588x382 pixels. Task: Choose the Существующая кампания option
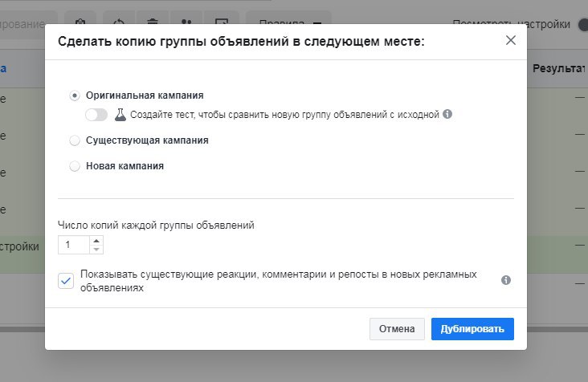pyautogui.click(x=75, y=140)
